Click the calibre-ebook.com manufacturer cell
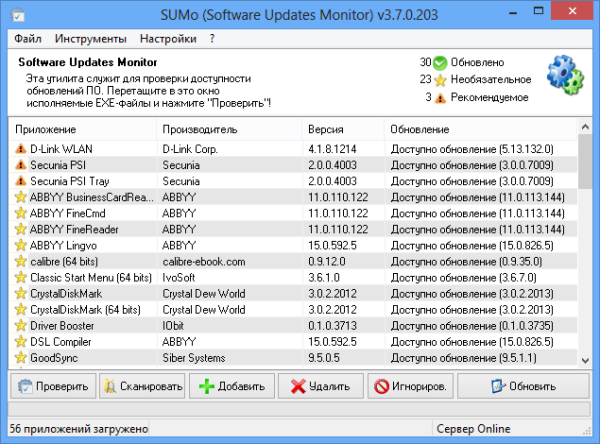Image resolution: width=600 pixels, height=444 pixels. click(204, 262)
